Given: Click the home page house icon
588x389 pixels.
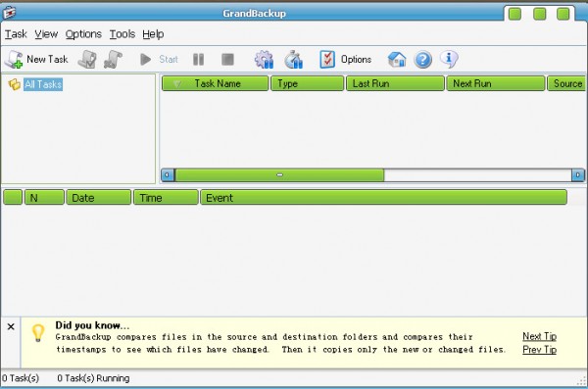Looking at the screenshot, I should [397, 59].
